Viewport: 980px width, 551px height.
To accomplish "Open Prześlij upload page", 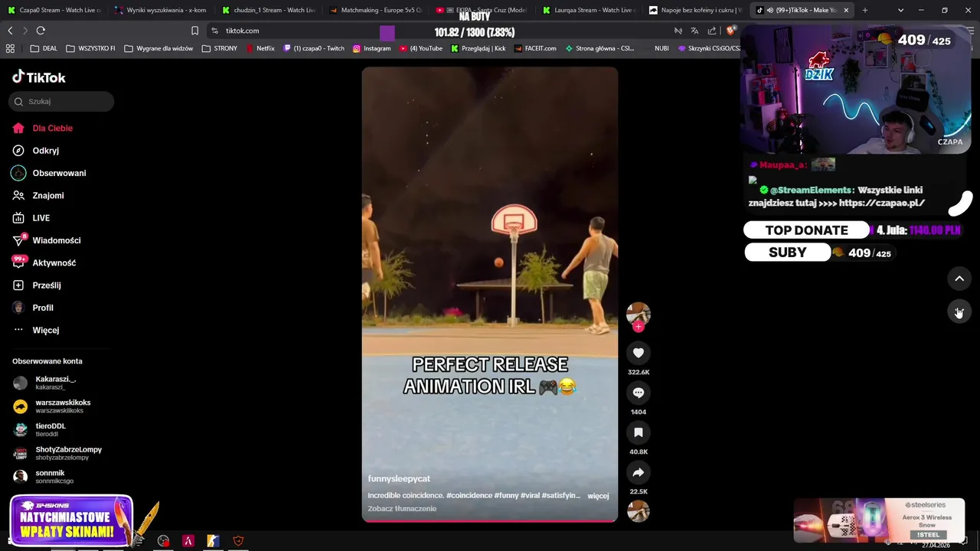I will (x=46, y=285).
